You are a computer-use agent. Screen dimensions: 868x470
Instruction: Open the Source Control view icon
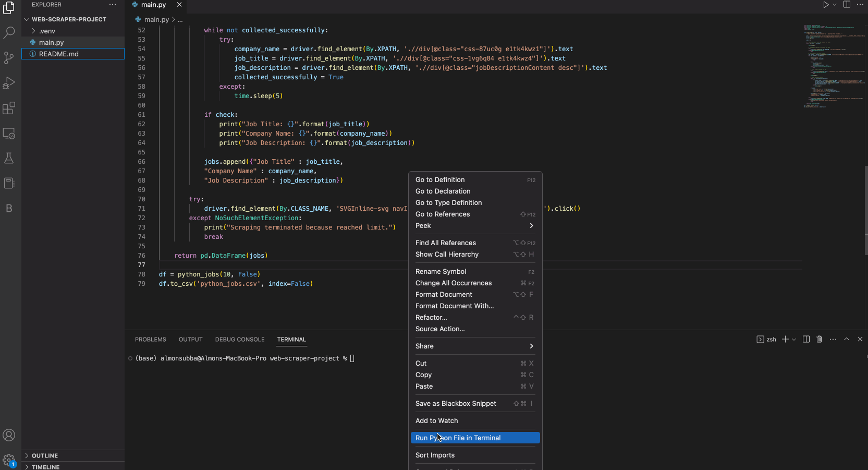pyautogui.click(x=9, y=58)
